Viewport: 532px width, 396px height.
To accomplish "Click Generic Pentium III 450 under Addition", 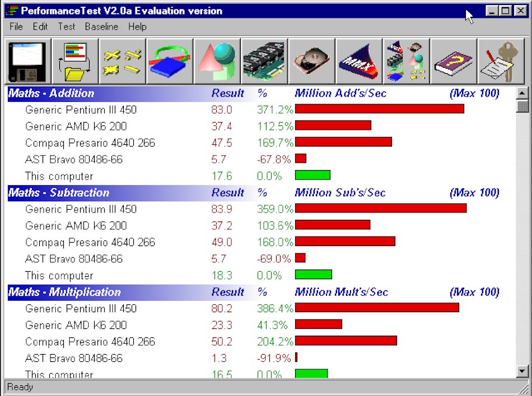I will pyautogui.click(x=81, y=110).
